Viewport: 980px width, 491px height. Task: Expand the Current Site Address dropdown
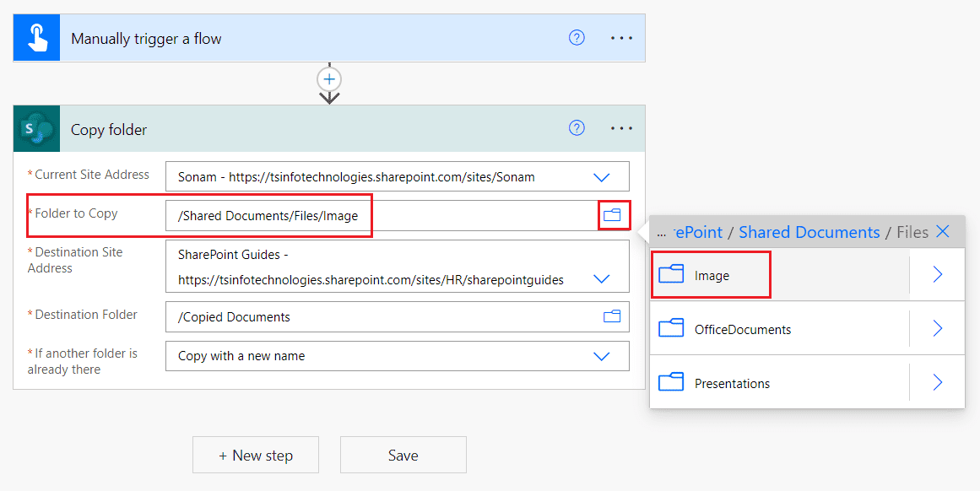click(602, 176)
